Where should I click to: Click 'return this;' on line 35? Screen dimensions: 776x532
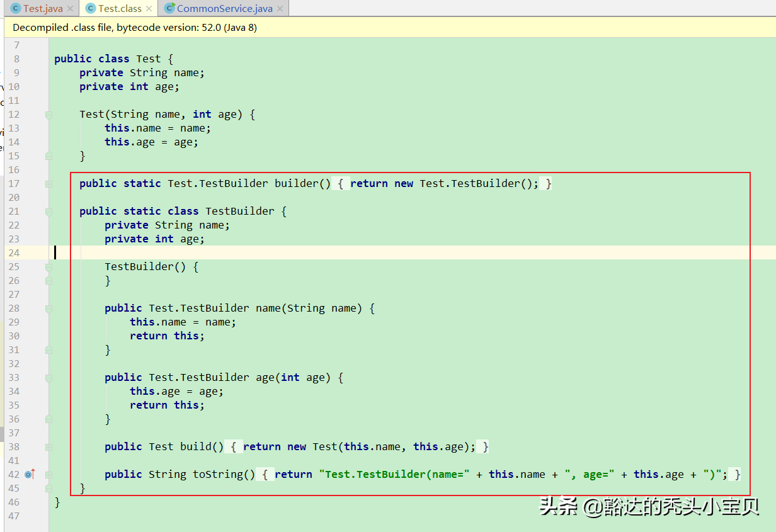coord(168,405)
